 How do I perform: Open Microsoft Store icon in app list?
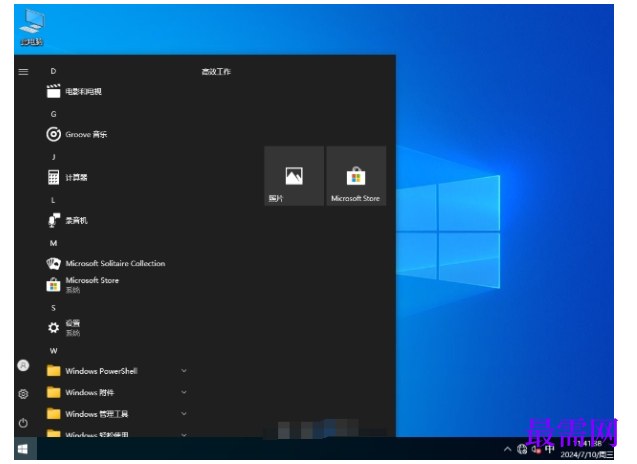pos(53,285)
